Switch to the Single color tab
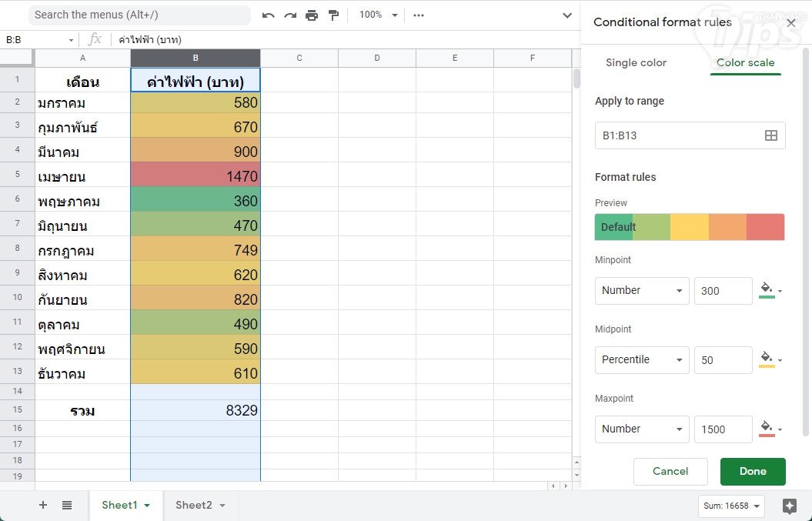812x521 pixels. tap(636, 63)
